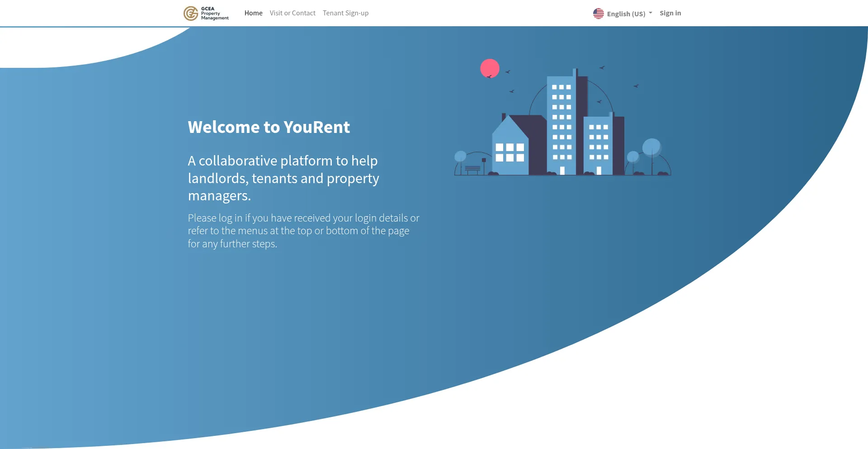Open the Home menu item
This screenshot has width=868, height=449.
point(253,13)
